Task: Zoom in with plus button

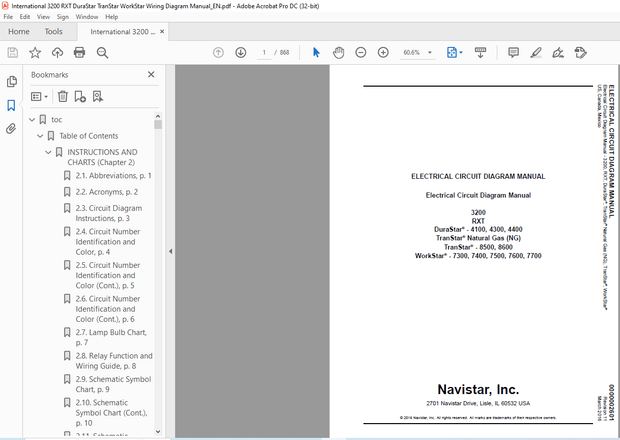Action: pyautogui.click(x=383, y=53)
